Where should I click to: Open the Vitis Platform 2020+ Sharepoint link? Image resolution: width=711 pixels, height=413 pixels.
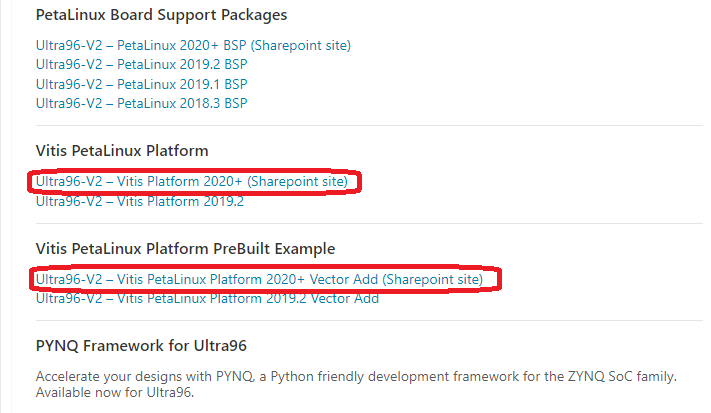click(192, 182)
